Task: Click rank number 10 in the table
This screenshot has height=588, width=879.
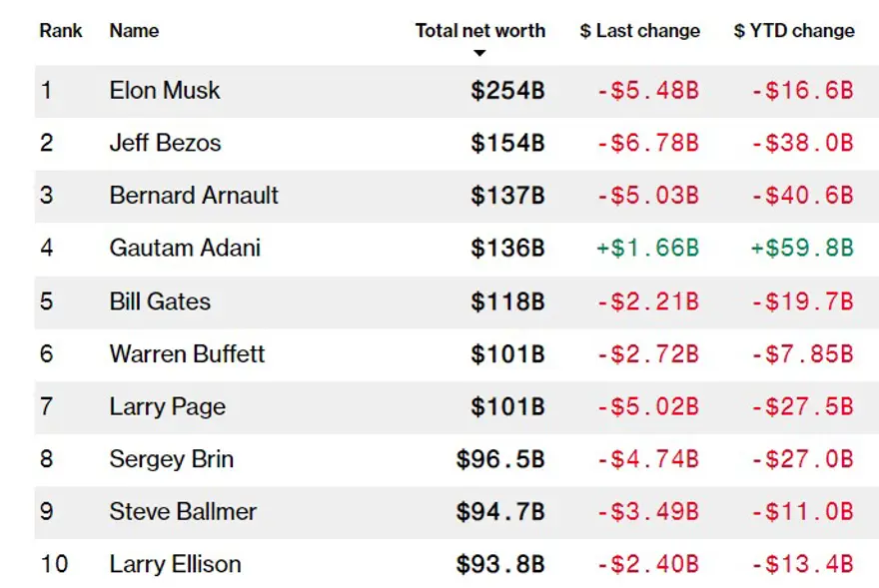Action: click(54, 565)
